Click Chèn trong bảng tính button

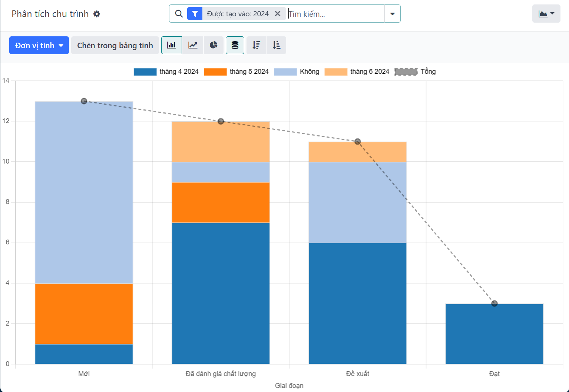pos(115,45)
